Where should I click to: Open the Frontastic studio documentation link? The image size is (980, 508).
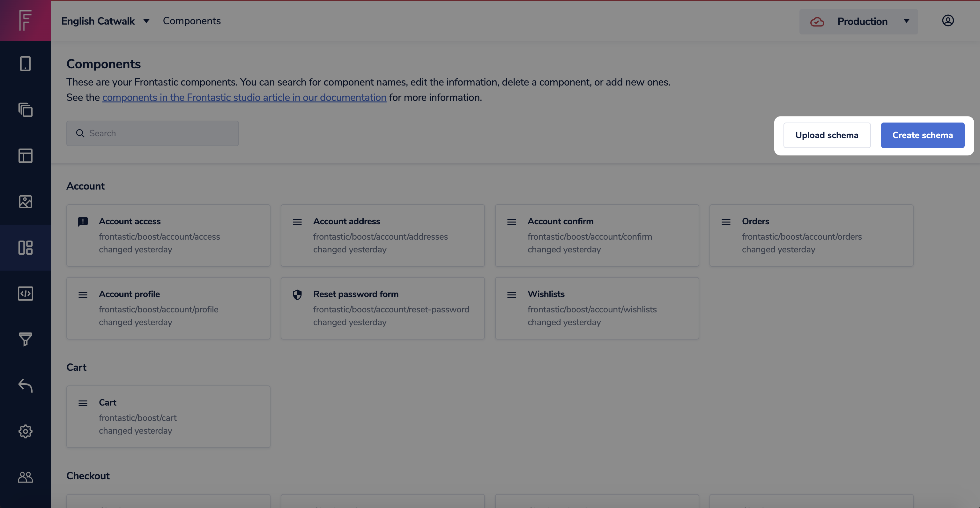pos(244,98)
